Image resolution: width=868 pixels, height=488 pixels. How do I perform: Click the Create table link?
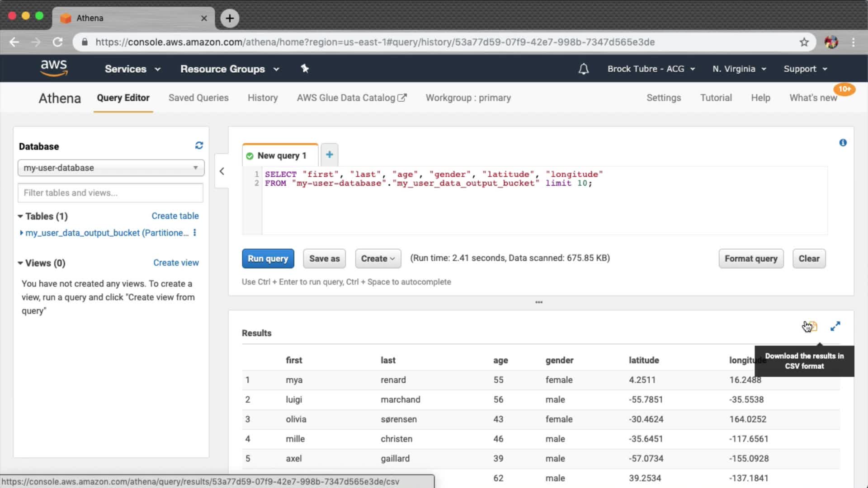[175, 216]
